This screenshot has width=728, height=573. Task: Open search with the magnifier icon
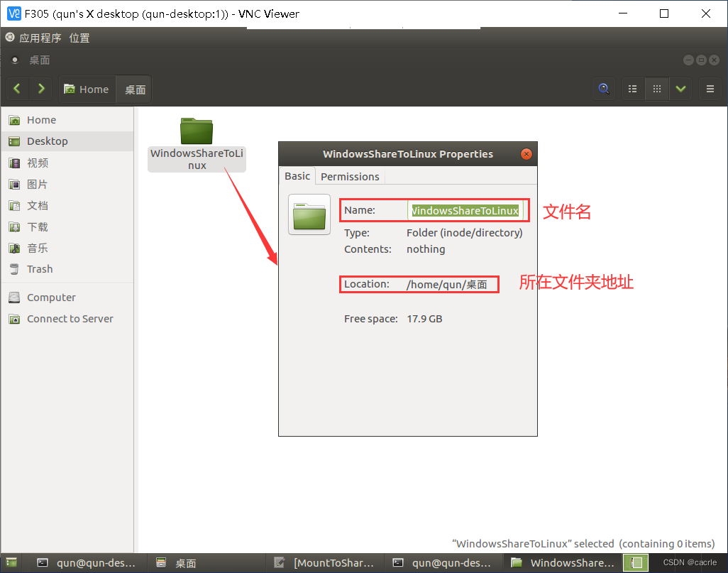[x=604, y=88]
